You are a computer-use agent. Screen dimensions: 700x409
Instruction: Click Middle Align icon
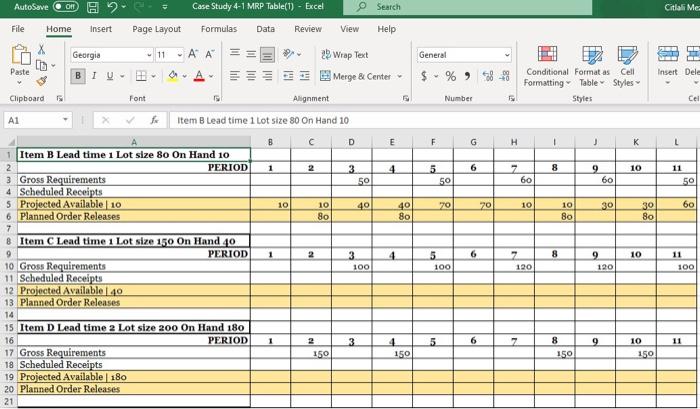point(251,54)
